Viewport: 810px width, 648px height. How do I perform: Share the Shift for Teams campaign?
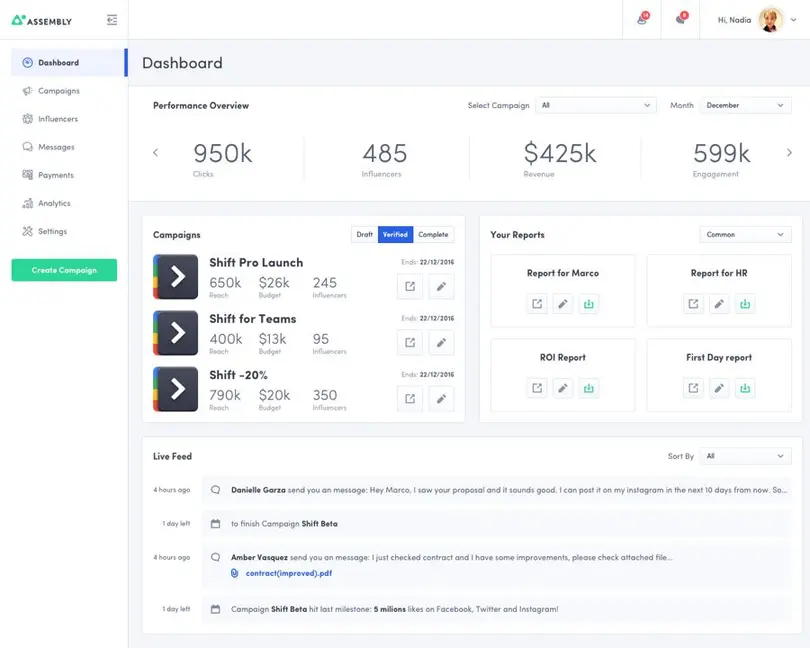coord(409,342)
